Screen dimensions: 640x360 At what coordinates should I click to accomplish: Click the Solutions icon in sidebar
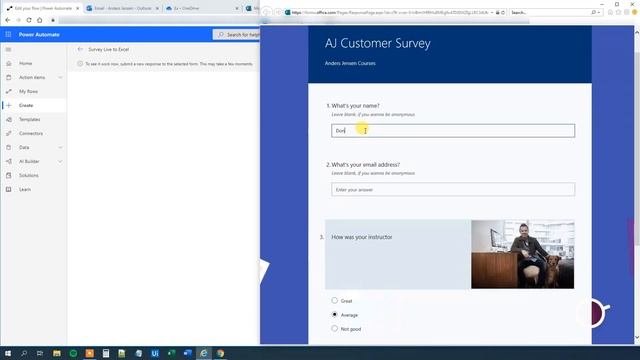(9, 176)
